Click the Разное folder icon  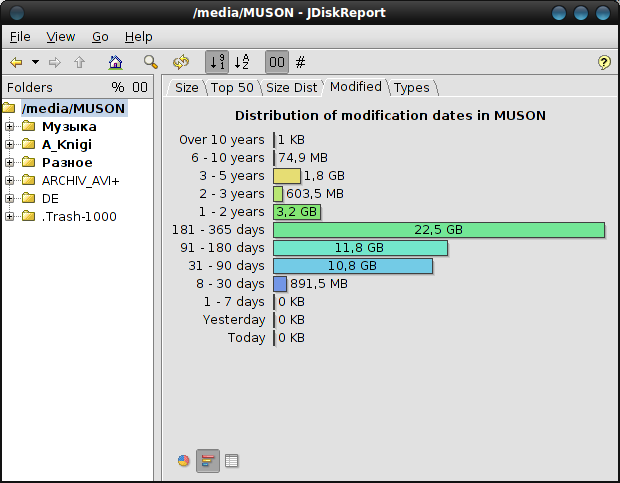coord(28,162)
